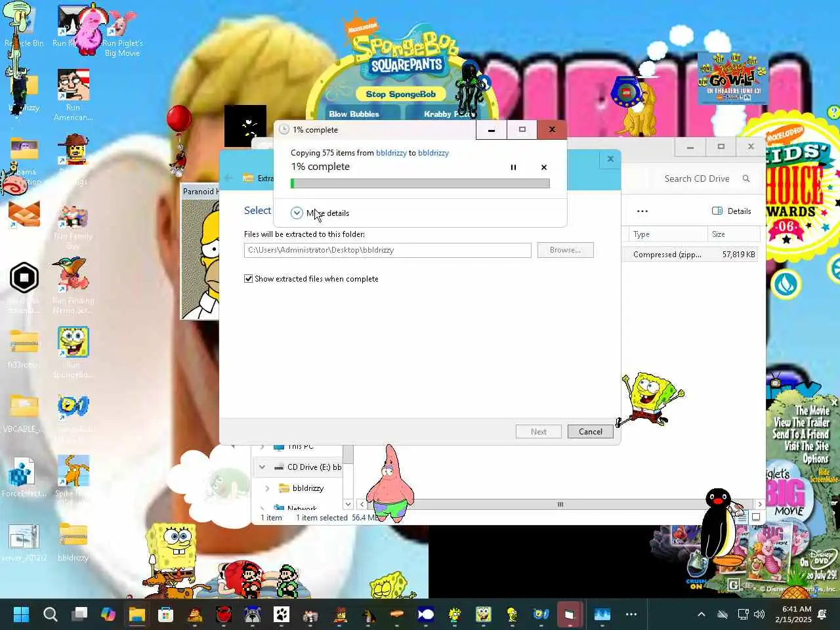Click the white paw print taskbar icon
840x630 pixels.
(x=282, y=614)
